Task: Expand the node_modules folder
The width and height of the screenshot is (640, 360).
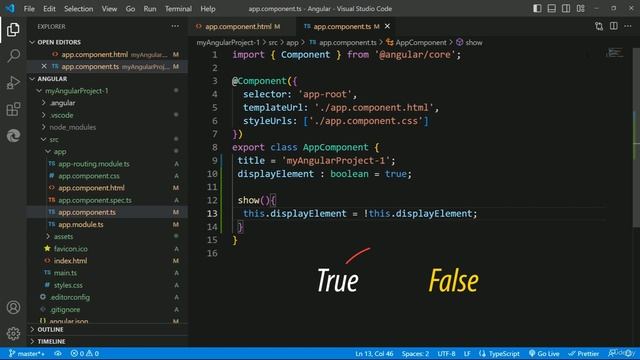Action: pos(73,127)
